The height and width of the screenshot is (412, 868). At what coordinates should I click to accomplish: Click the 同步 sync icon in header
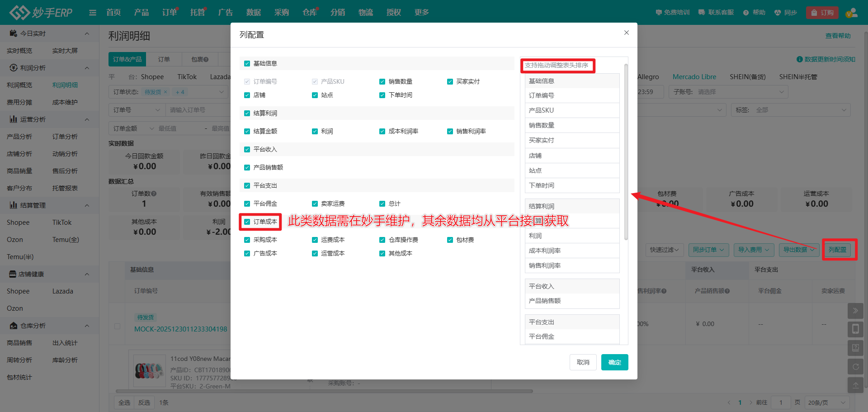pos(778,13)
